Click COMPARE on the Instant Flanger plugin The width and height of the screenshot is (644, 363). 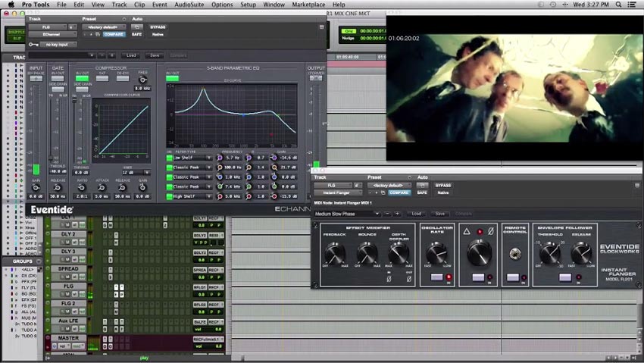(399, 192)
